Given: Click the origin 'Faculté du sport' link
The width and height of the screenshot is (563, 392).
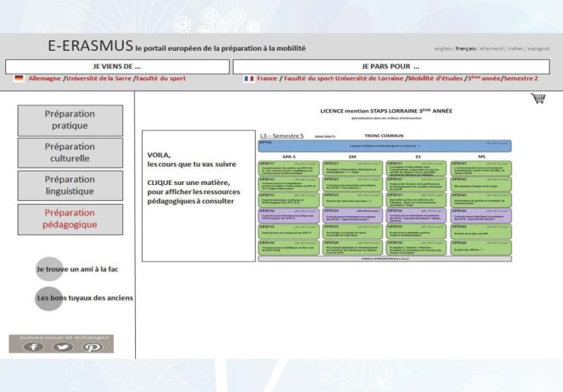Looking at the screenshot, I should 161,78.
